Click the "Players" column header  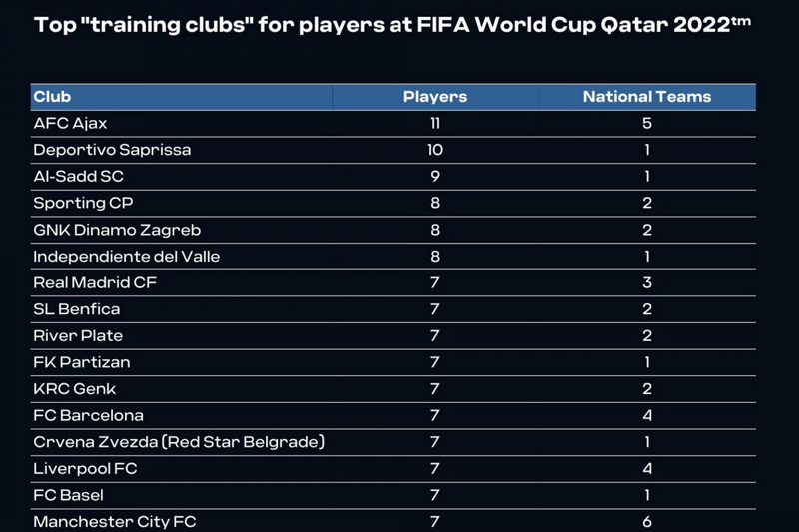(435, 97)
